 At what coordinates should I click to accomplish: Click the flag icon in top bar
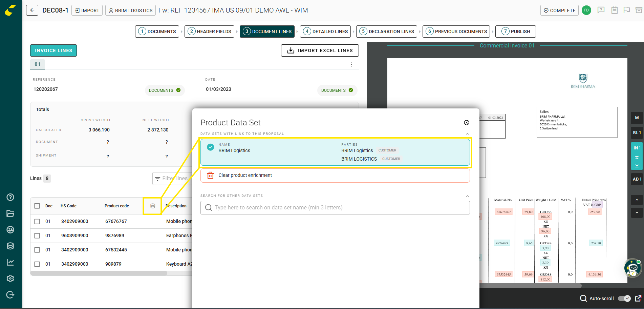pyautogui.click(x=626, y=10)
